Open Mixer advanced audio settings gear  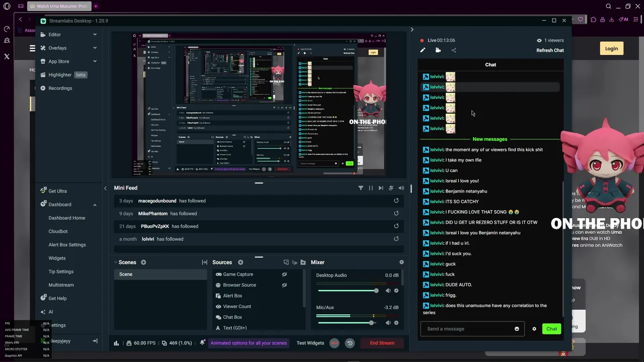401,262
